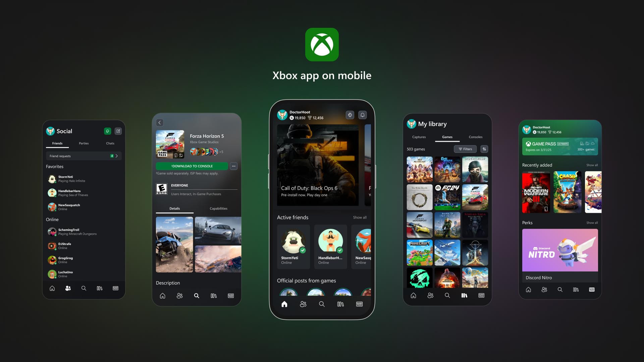Select the Library icon in navigation bar
This screenshot has height=362, width=644.
click(x=340, y=304)
